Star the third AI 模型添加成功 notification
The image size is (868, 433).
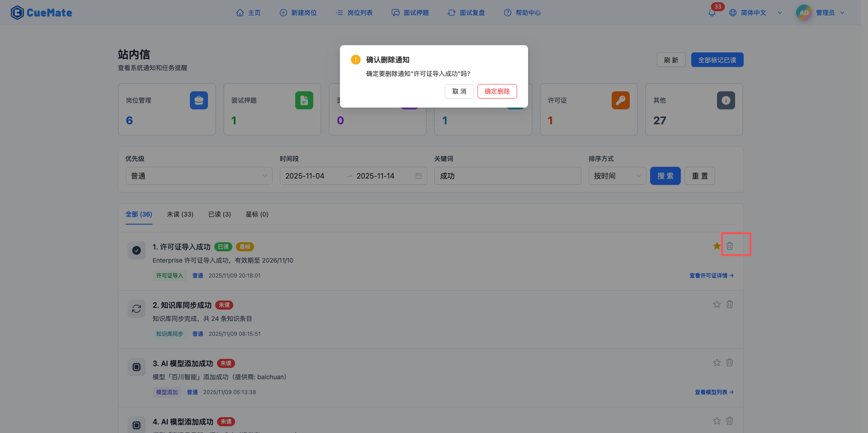717,362
